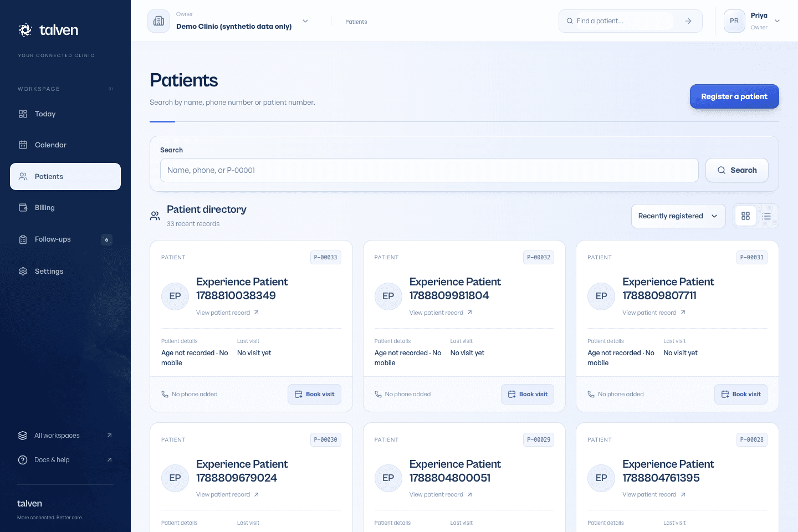Image resolution: width=798 pixels, height=532 pixels.
Task: Expand the Demo Clinic selector chevron
Action: coord(305,21)
